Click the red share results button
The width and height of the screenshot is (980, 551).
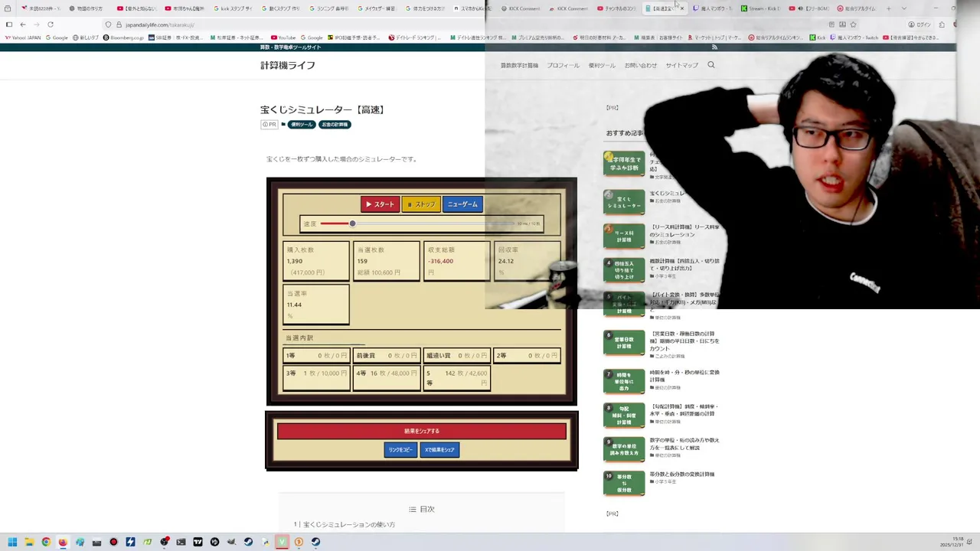point(422,431)
